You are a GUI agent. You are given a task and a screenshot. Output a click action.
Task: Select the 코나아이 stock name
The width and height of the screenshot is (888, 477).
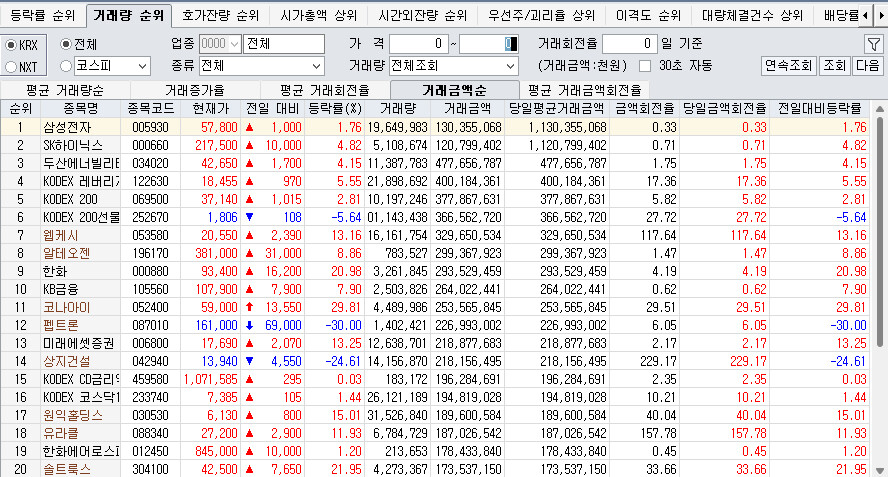(x=66, y=308)
